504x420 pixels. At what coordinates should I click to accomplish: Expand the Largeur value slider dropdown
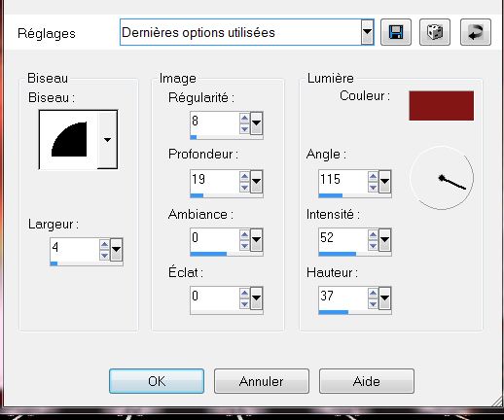tap(116, 250)
